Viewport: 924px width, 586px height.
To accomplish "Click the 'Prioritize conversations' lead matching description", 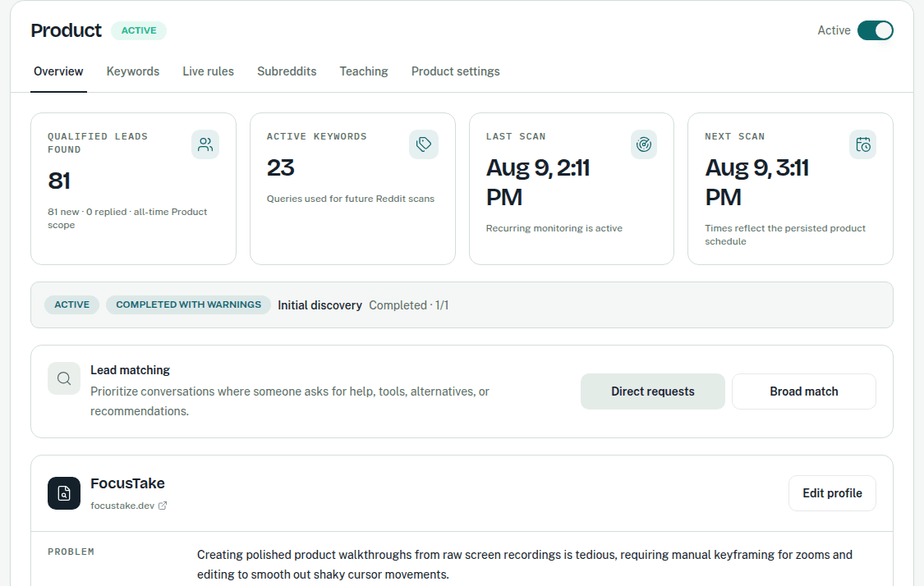I will 289,401.
